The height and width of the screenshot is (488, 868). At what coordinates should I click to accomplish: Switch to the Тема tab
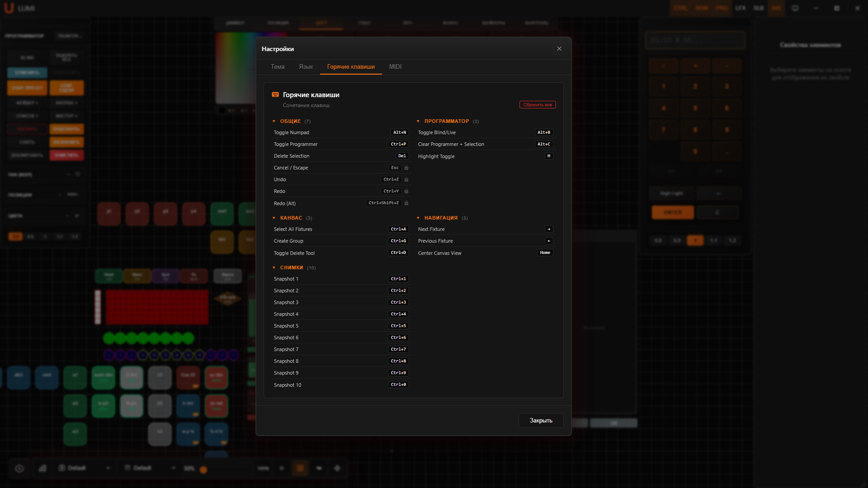(x=278, y=66)
